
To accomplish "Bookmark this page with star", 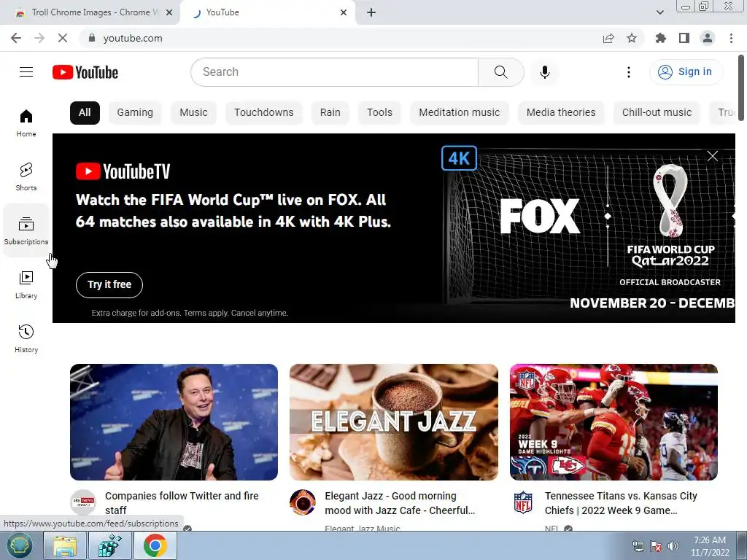I will (632, 38).
